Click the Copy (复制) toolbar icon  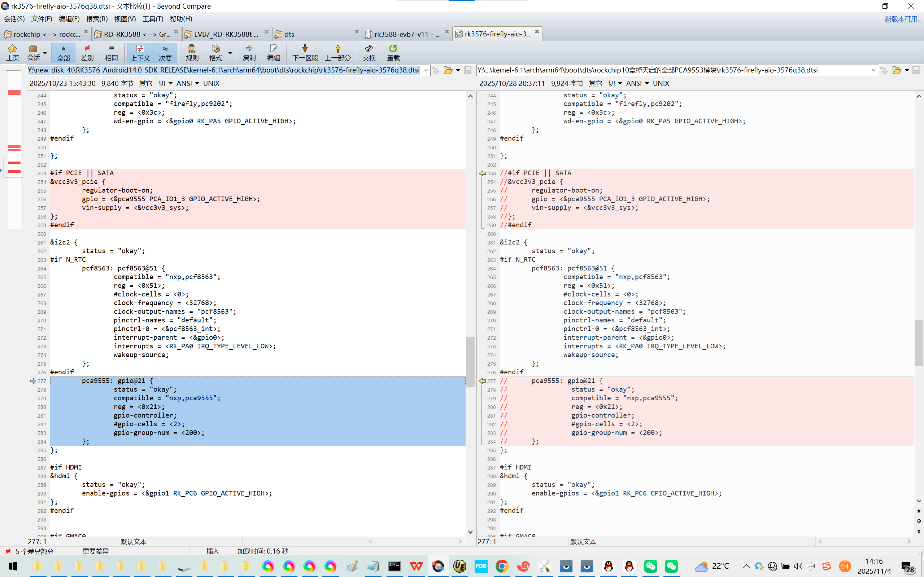[x=249, y=52]
